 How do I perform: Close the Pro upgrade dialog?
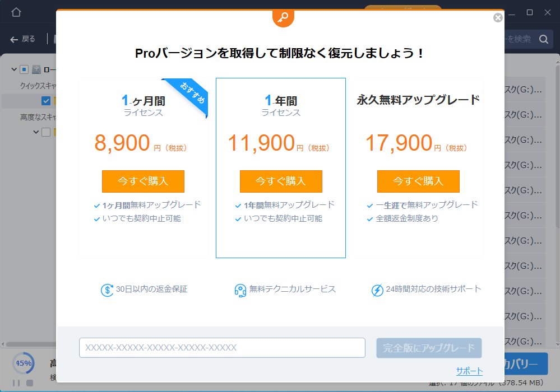pos(497,18)
